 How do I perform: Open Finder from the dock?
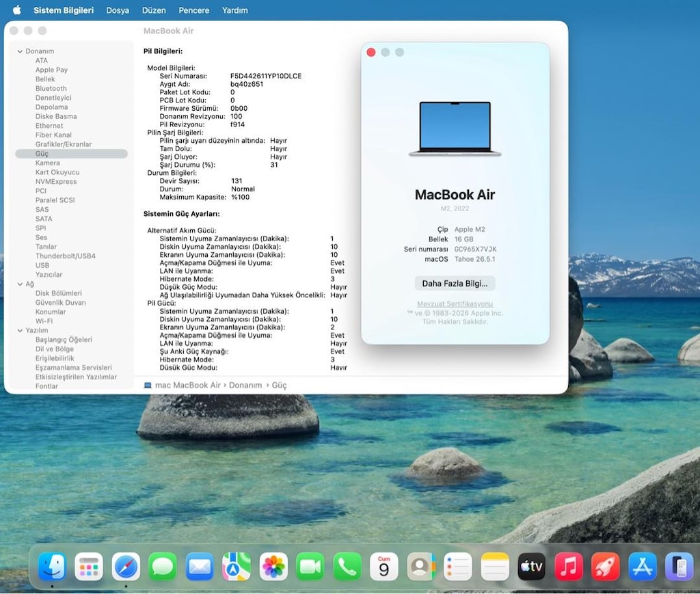52,567
